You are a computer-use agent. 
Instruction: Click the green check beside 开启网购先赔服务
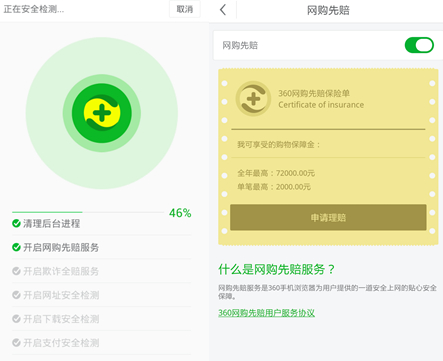[16, 247]
